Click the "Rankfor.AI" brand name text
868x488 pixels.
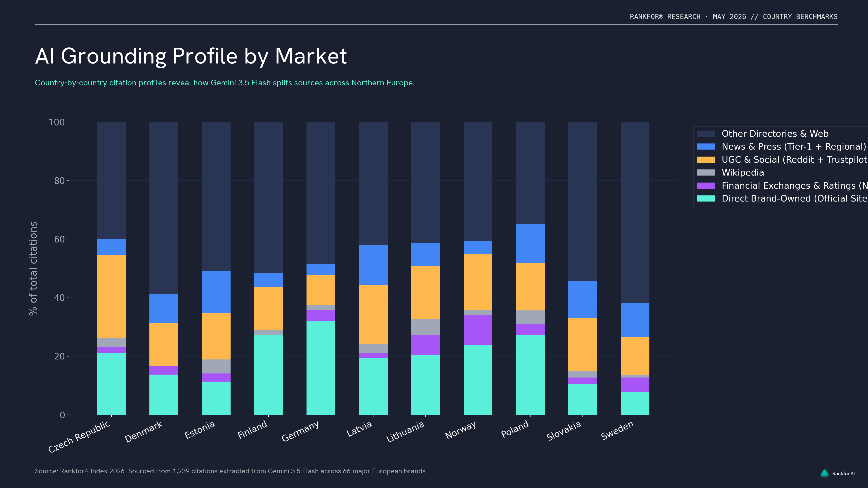click(x=843, y=474)
